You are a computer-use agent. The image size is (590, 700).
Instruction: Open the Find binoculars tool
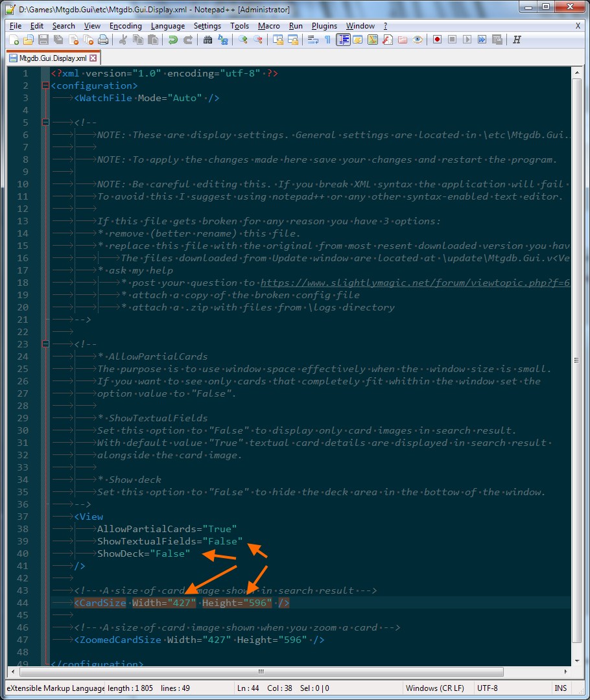pos(207,40)
